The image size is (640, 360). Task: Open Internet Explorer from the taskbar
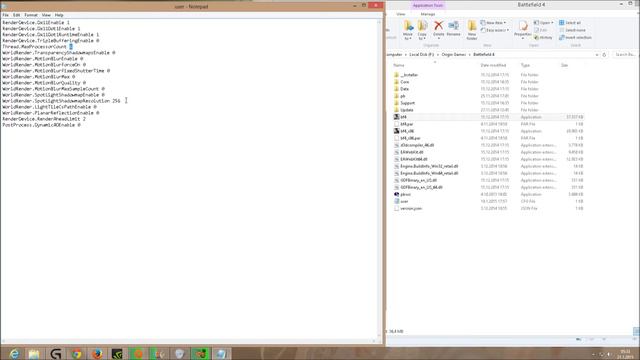pyautogui.click(x=14, y=354)
